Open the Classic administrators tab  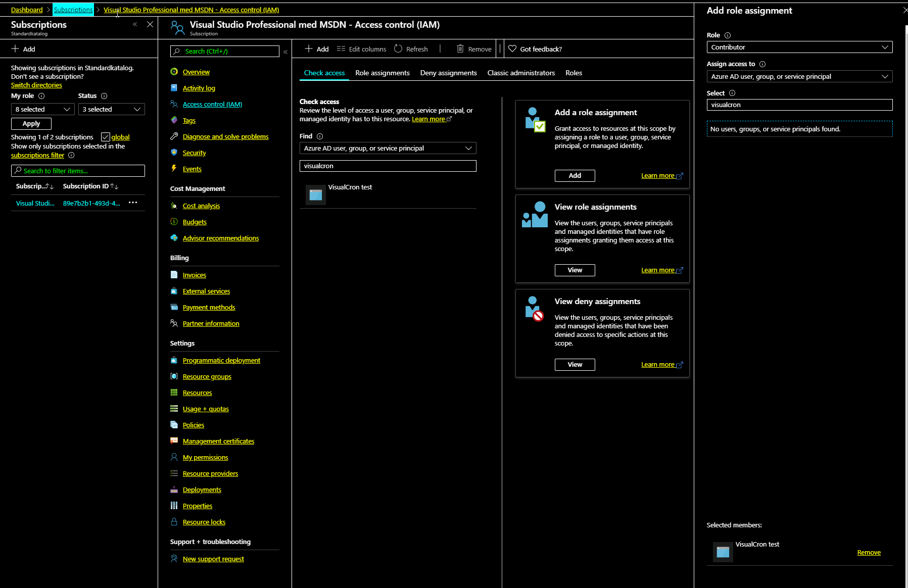click(x=521, y=73)
